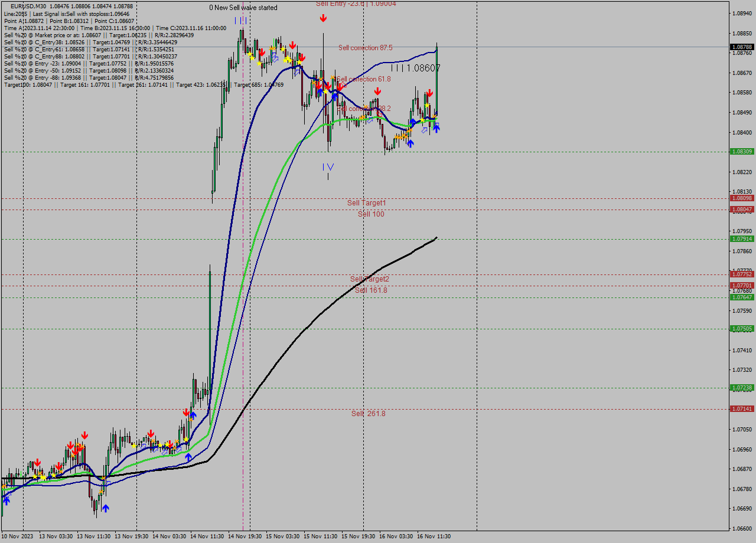Click the '15 Nov 03:30' time label

tap(283, 537)
